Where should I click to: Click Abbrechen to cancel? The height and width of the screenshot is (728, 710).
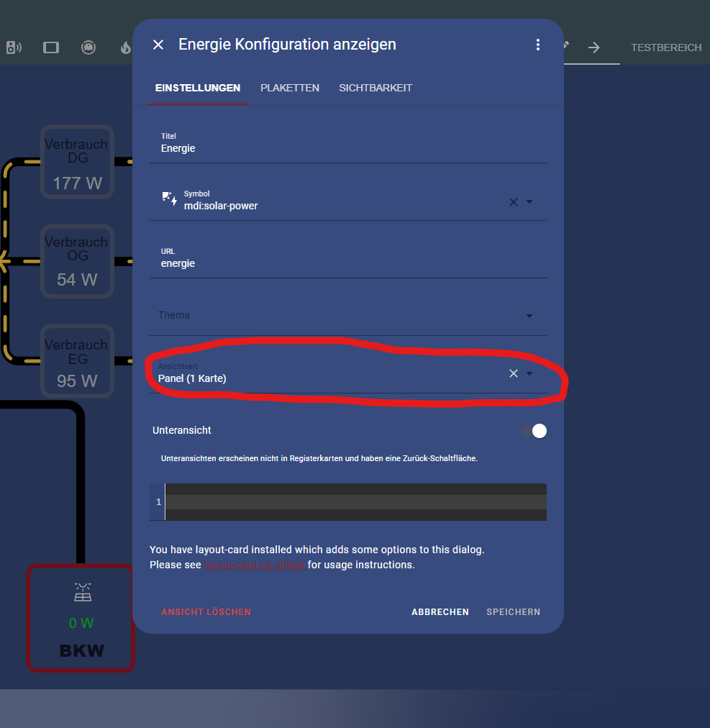point(440,612)
